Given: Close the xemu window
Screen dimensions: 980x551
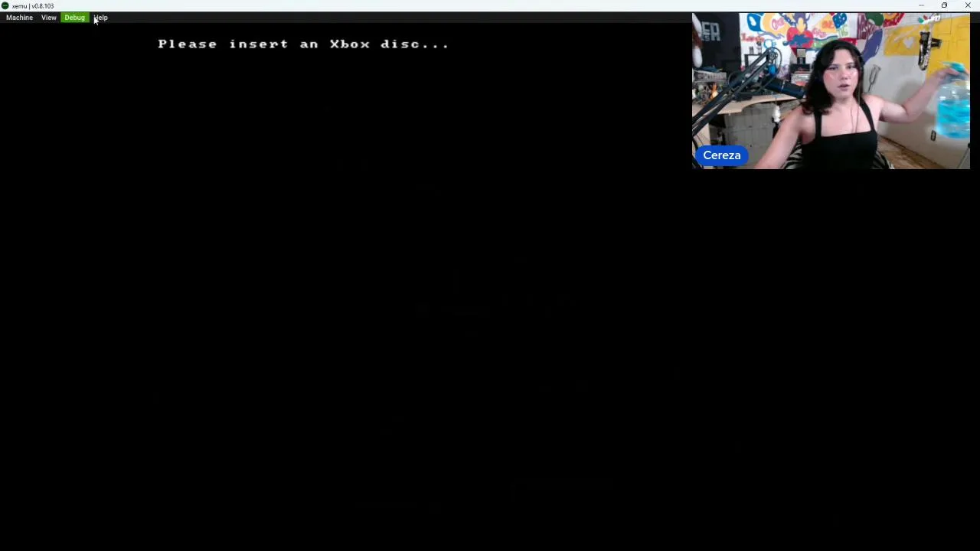Looking at the screenshot, I should pyautogui.click(x=968, y=5).
